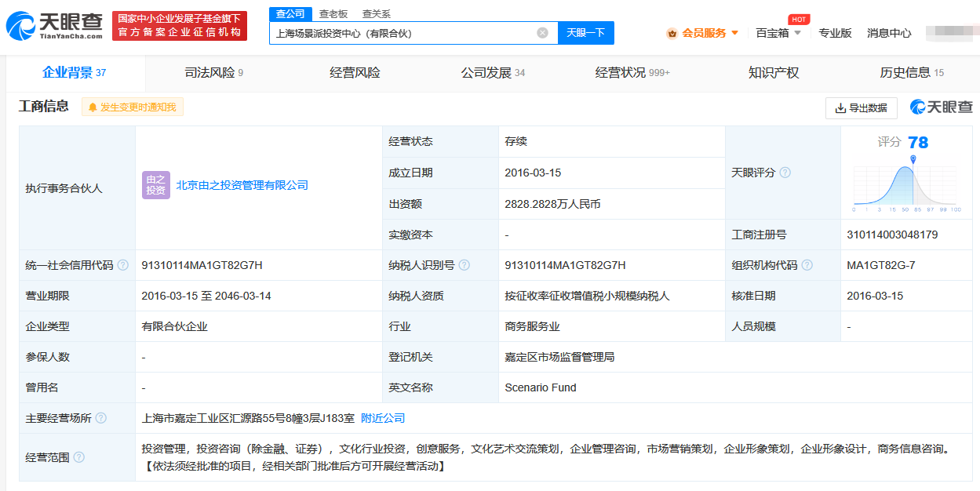Select the registration number 310114003048179

coord(892,235)
